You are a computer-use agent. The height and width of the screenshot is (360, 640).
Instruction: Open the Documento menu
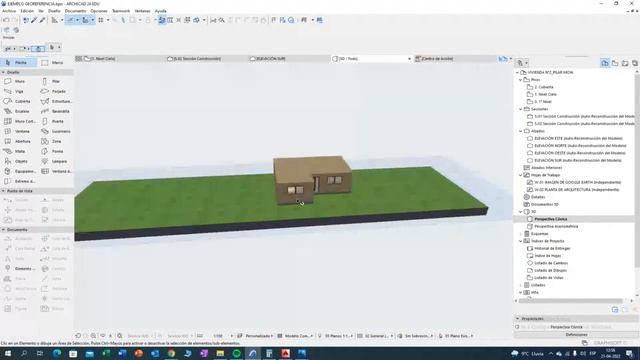[76, 11]
